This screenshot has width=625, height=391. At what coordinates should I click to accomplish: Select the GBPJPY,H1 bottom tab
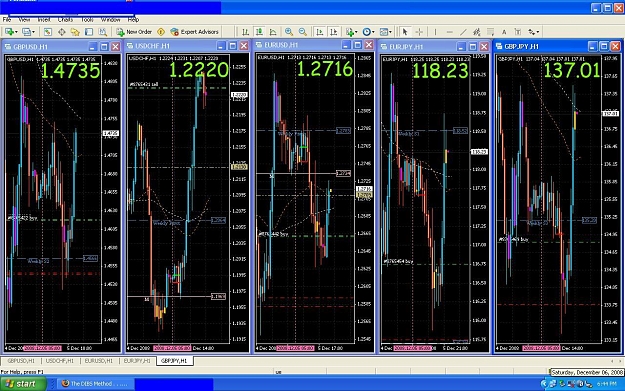coord(174,361)
